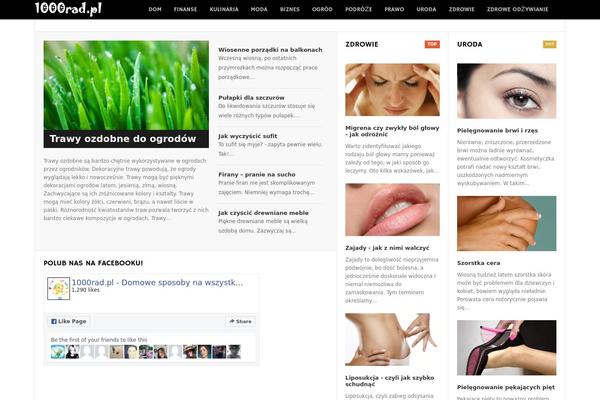This screenshot has width=600, height=400.
Task: Open ZDROWE ODŻYWIANIE in the navigation
Action: (x=517, y=9)
